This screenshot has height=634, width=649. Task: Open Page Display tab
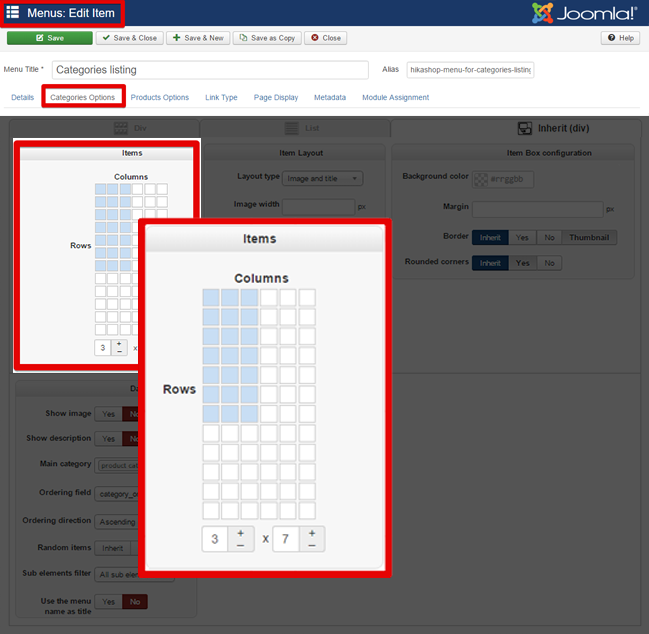tap(276, 97)
